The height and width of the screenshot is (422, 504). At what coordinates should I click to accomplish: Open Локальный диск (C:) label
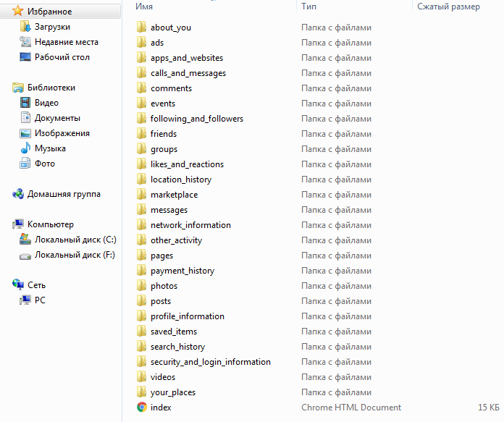point(75,240)
